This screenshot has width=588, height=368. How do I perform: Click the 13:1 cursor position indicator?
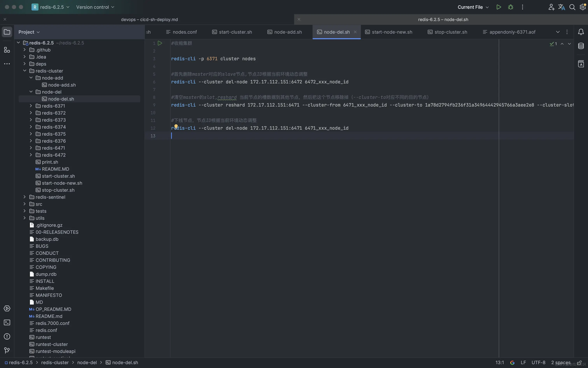[x=500, y=363]
